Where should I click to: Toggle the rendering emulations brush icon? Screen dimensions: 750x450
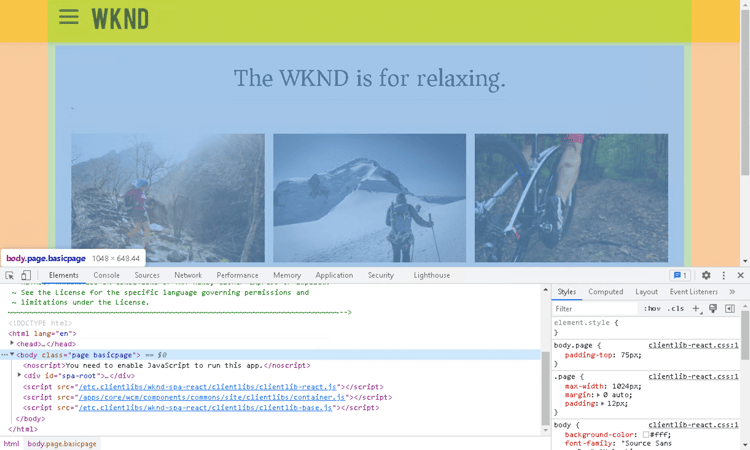[x=713, y=309]
